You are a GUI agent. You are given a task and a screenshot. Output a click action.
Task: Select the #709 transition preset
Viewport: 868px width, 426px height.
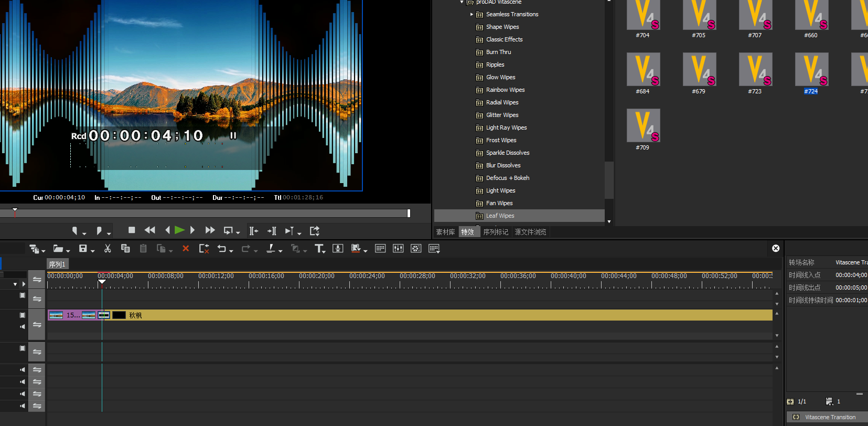click(643, 130)
